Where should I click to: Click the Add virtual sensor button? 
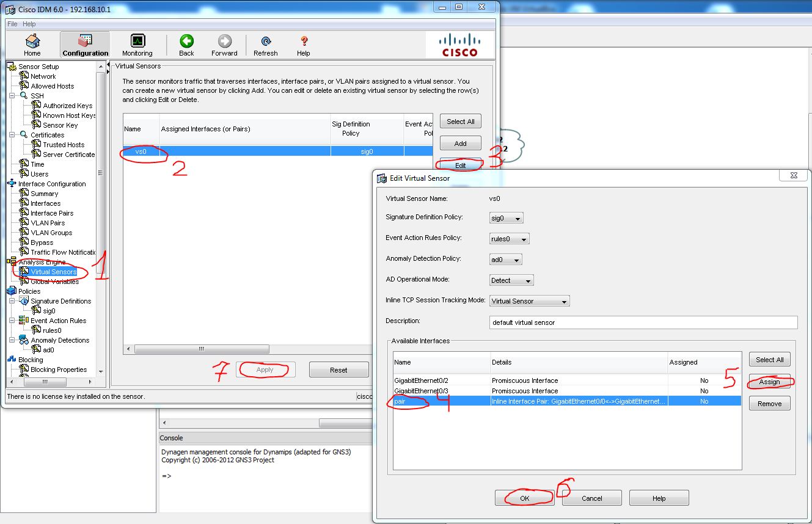tap(461, 144)
